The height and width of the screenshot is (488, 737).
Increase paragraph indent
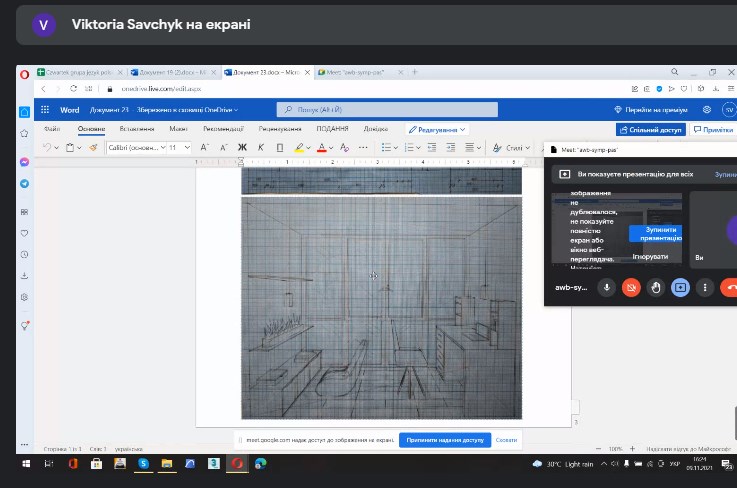451,148
